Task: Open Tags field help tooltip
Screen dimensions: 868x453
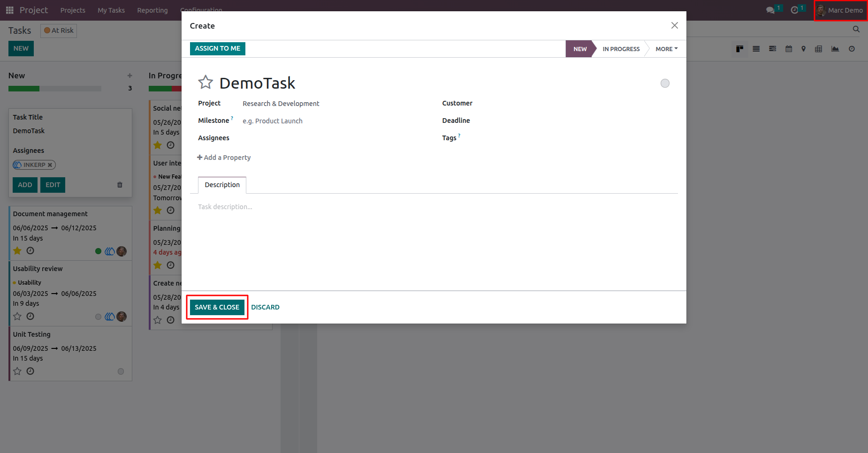Action: tap(459, 136)
